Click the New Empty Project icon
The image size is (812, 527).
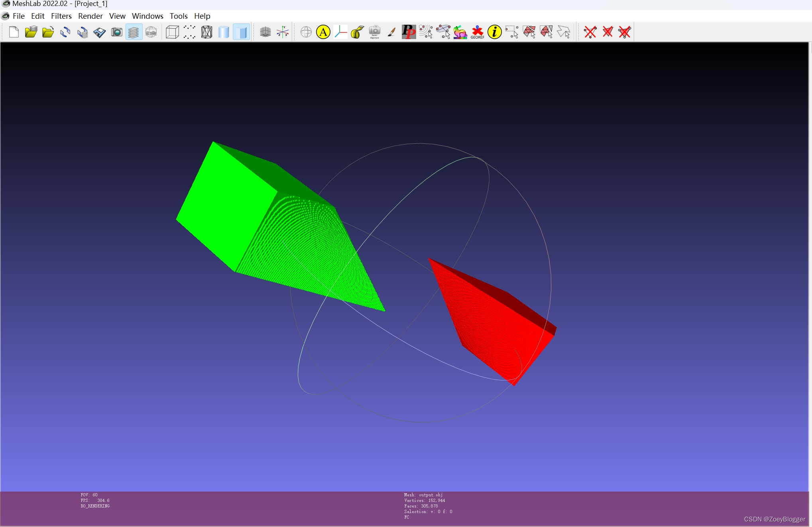pyautogui.click(x=14, y=32)
